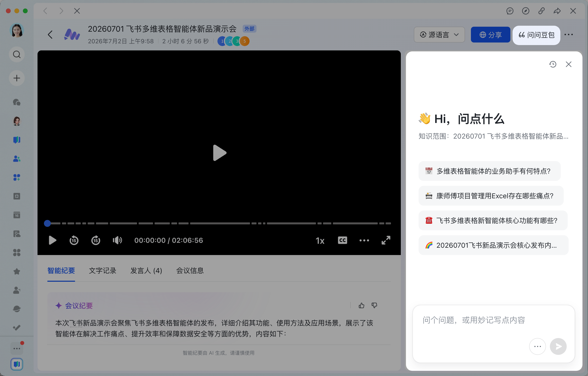Rewind video 15 seconds

(74, 240)
